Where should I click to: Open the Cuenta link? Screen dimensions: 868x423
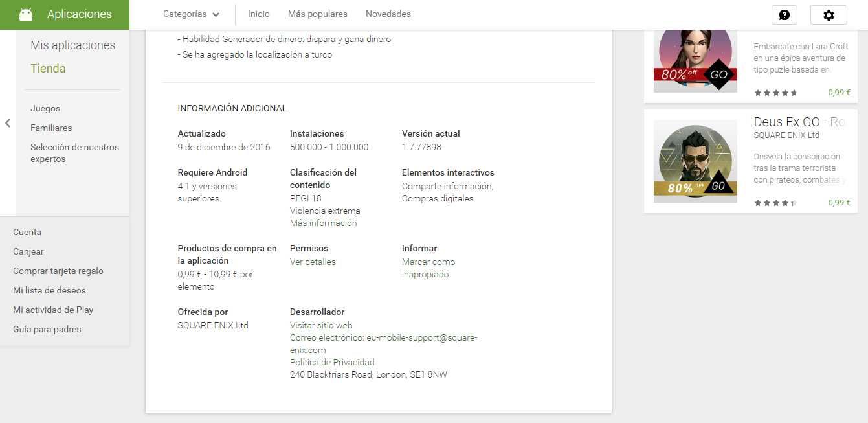(27, 232)
